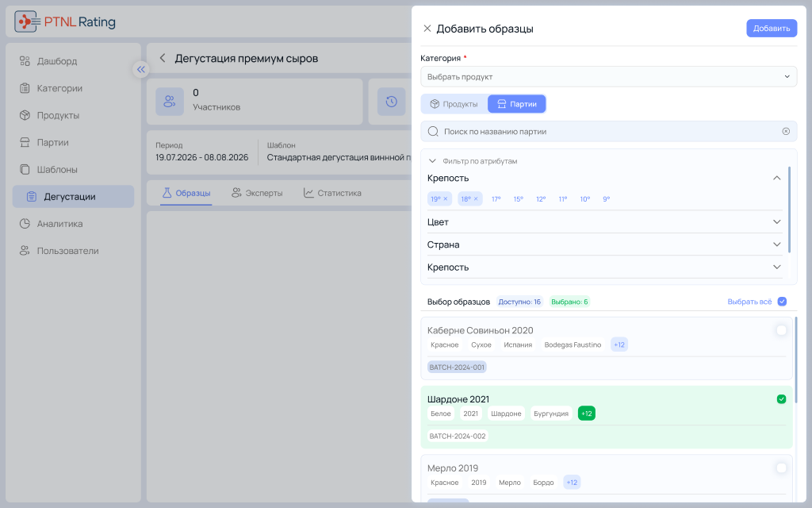Select the 12° strength chip
The height and width of the screenshot is (508, 812).
(x=541, y=199)
